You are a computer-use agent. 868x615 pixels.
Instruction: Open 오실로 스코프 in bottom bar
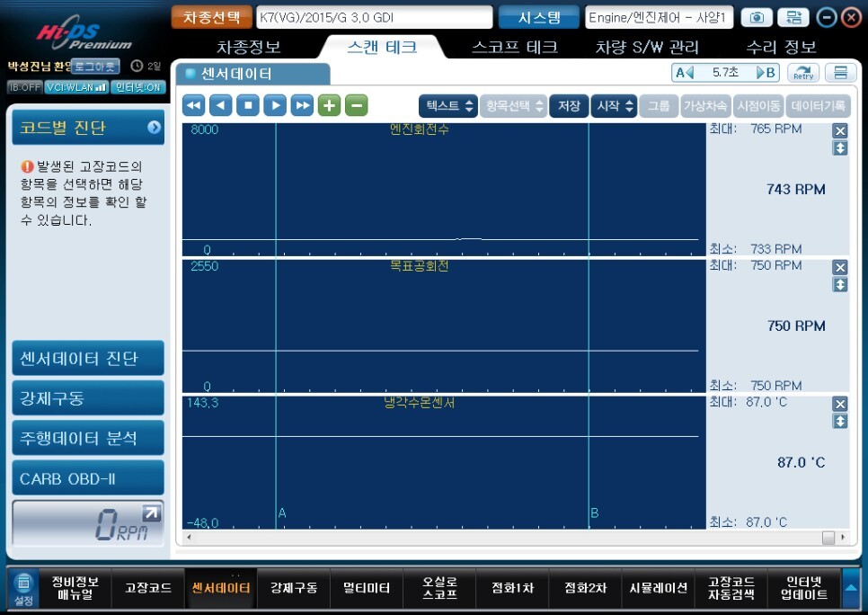point(439,588)
